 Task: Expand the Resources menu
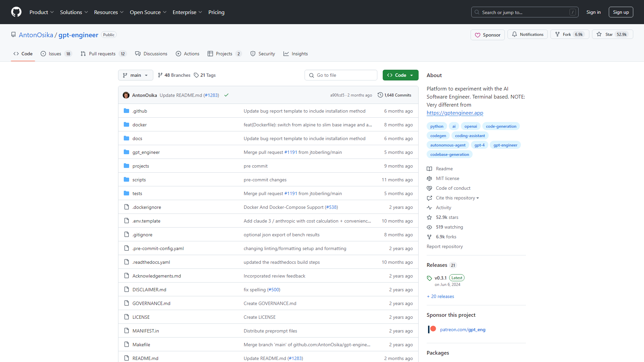click(x=109, y=12)
